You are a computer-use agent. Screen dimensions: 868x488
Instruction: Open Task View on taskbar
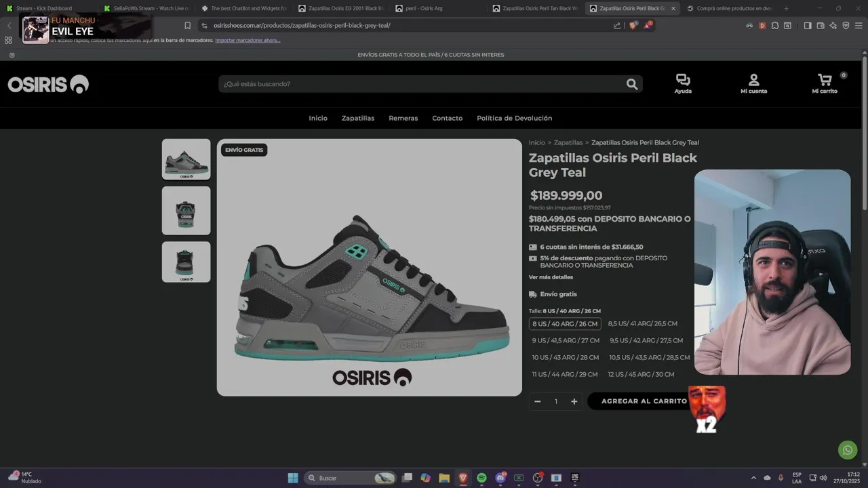tap(407, 478)
